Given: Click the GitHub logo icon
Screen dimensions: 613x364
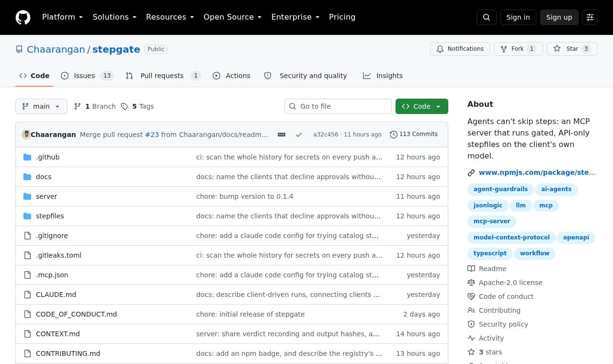Looking at the screenshot, I should (x=23, y=17).
